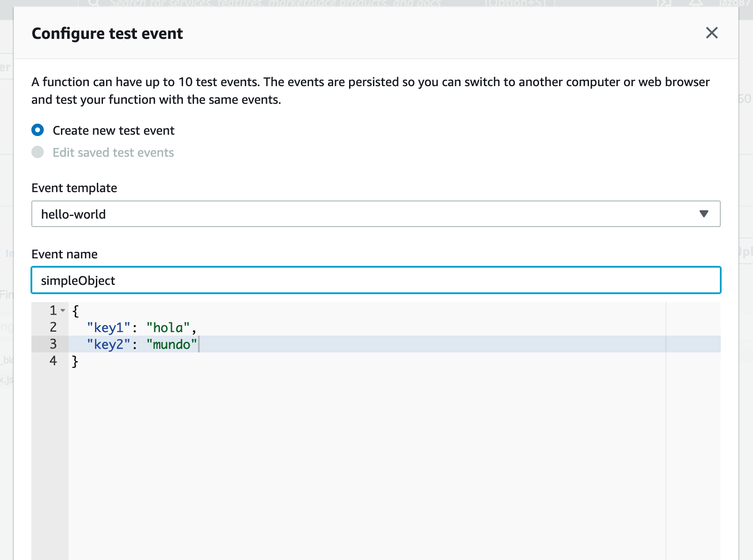Select the Edit saved test events radio button
This screenshot has height=560, width=753.
(x=38, y=152)
